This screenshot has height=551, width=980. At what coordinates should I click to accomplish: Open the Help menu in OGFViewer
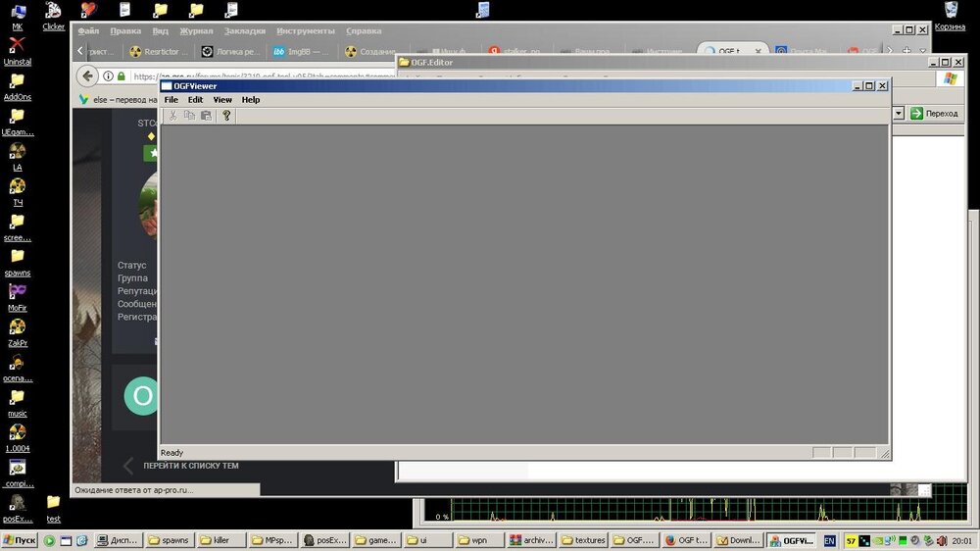point(251,100)
